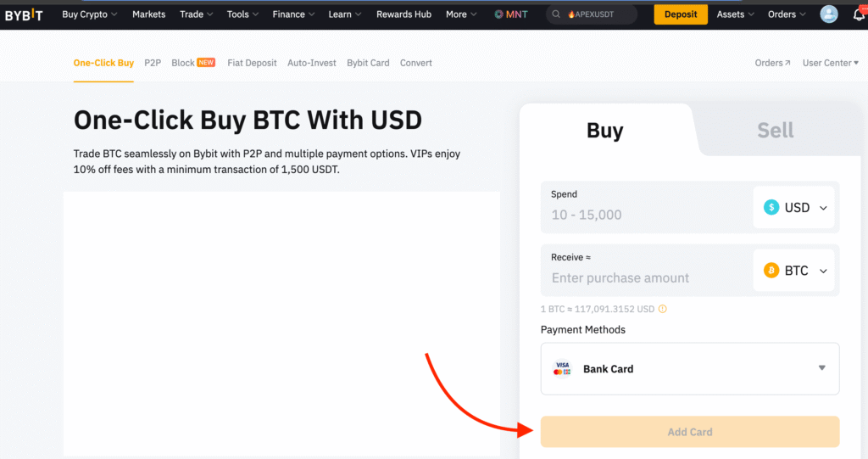Expand the Buy Crypto menu

pos(90,14)
